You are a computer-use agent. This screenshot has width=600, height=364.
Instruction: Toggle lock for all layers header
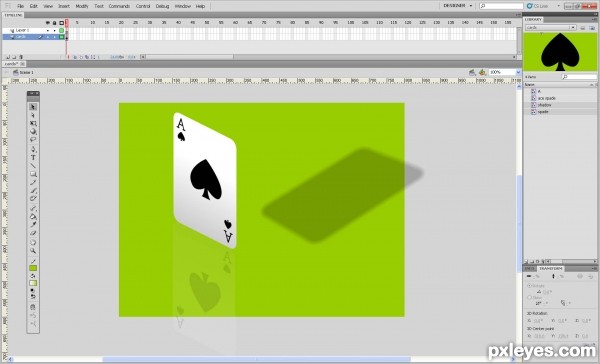[55, 23]
